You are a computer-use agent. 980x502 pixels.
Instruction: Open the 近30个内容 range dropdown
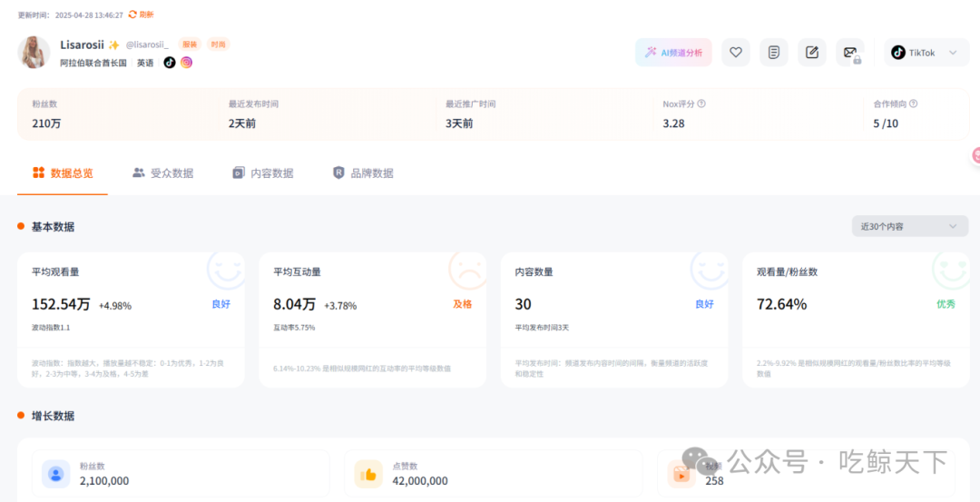(x=909, y=226)
